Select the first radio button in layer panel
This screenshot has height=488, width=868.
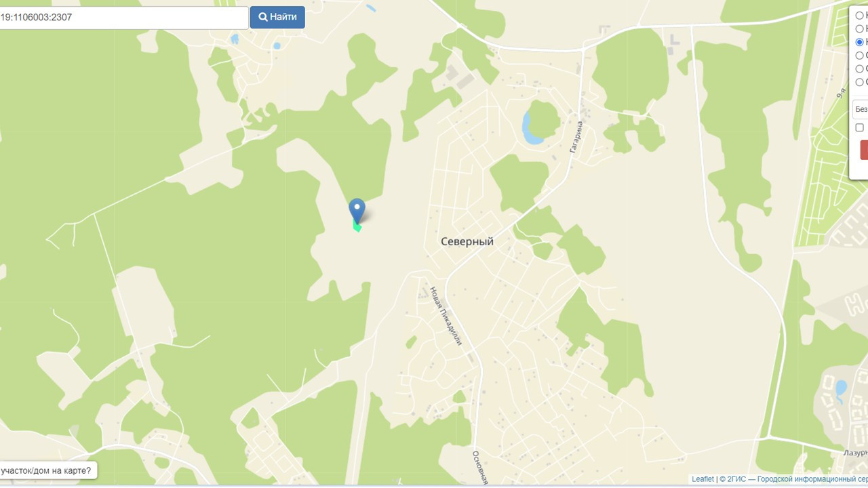click(x=859, y=15)
